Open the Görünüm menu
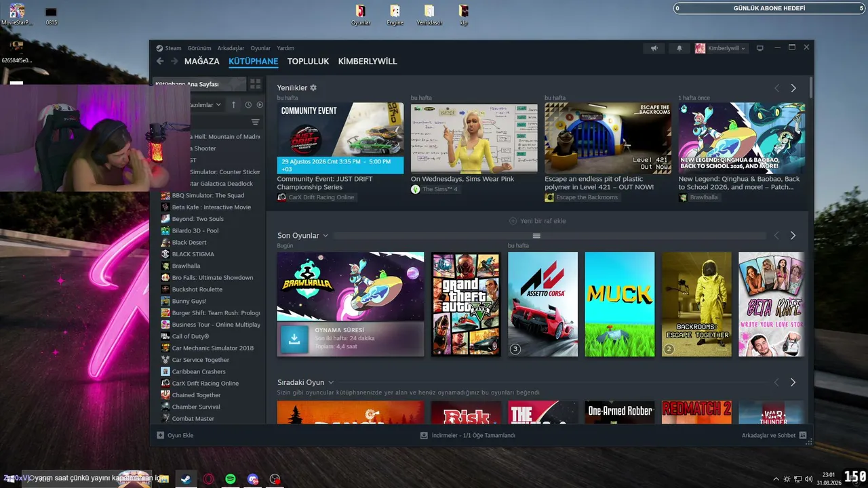Screen dimensions: 868x488 199,48
